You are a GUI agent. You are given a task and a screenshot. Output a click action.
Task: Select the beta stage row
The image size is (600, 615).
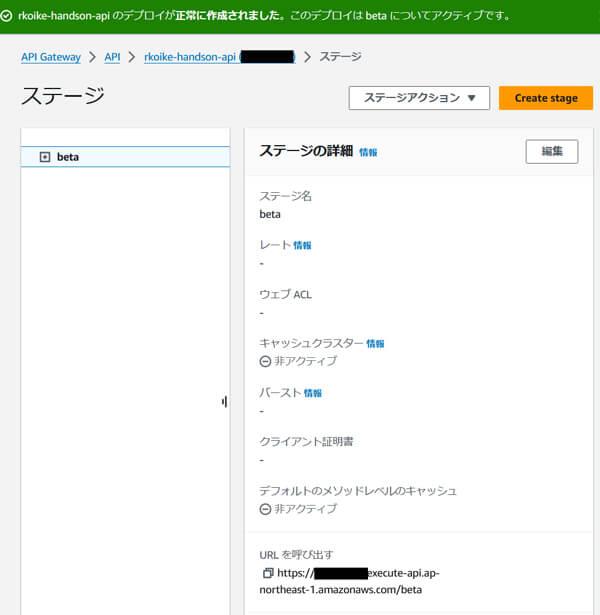tap(125, 157)
